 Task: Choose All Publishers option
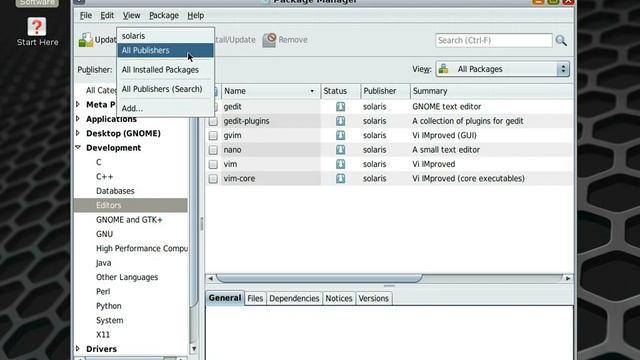tap(165, 50)
